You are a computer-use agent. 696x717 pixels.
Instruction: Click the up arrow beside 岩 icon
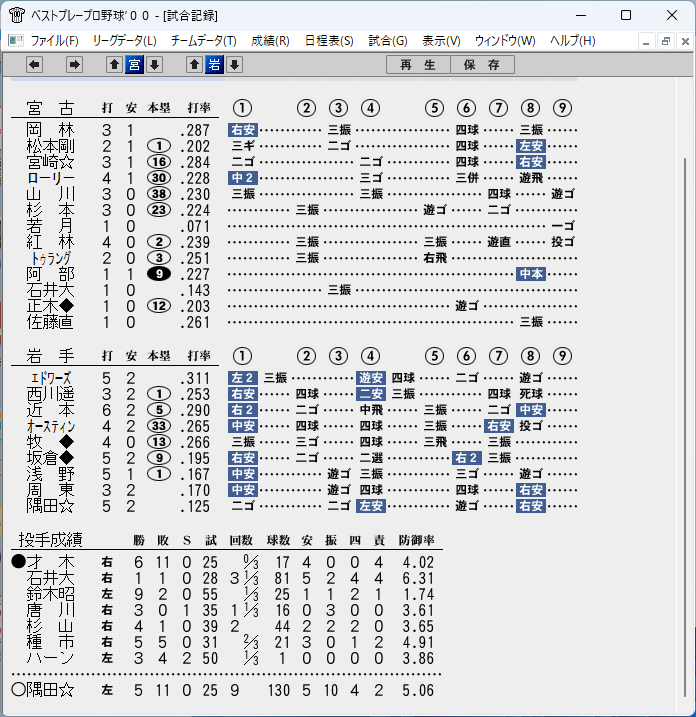point(194,64)
